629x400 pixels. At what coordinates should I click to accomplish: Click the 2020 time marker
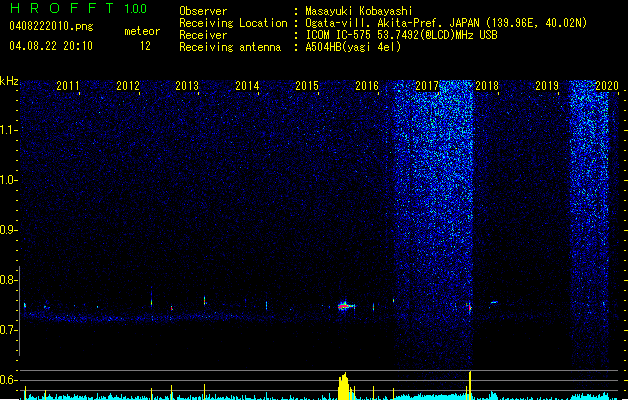(607, 86)
